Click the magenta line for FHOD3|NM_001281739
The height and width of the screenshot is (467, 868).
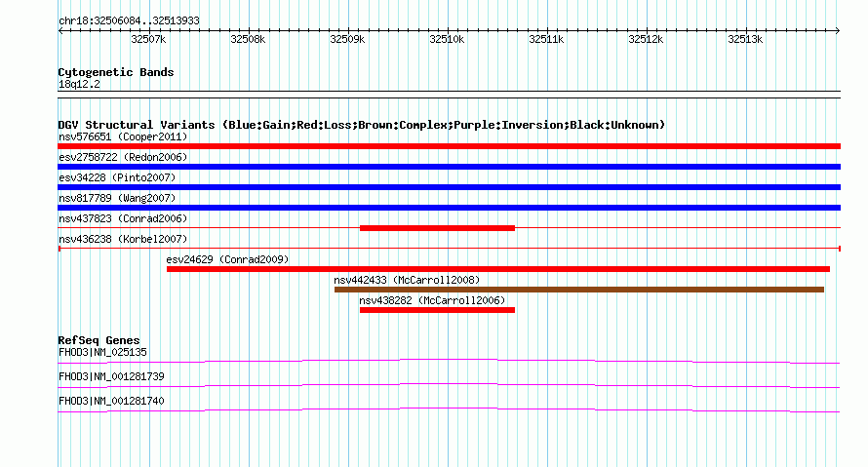click(449, 386)
